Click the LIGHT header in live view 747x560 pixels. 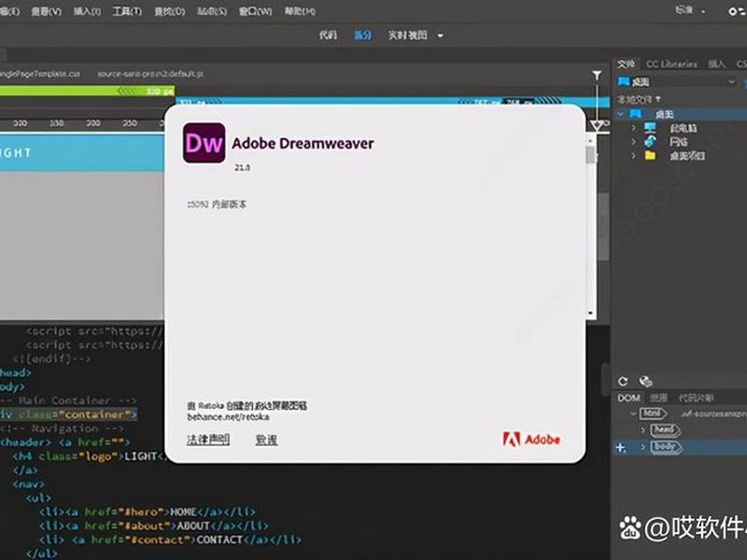(x=16, y=153)
